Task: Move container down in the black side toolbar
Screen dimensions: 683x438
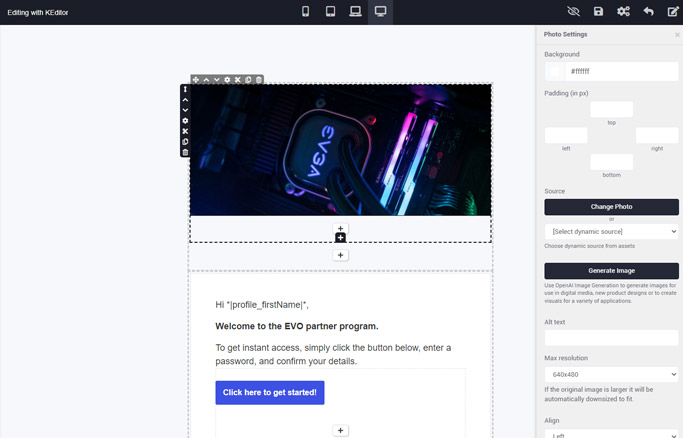Action: pos(185,110)
